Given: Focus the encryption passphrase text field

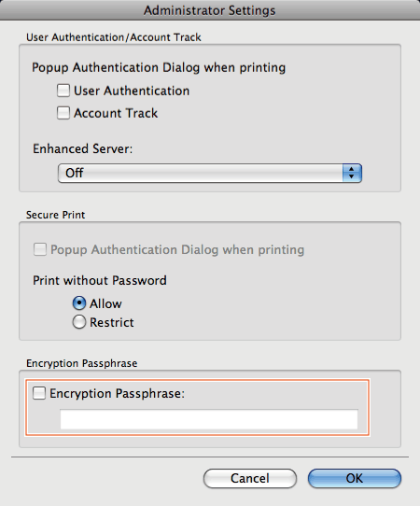Looking at the screenshot, I should point(209,419).
